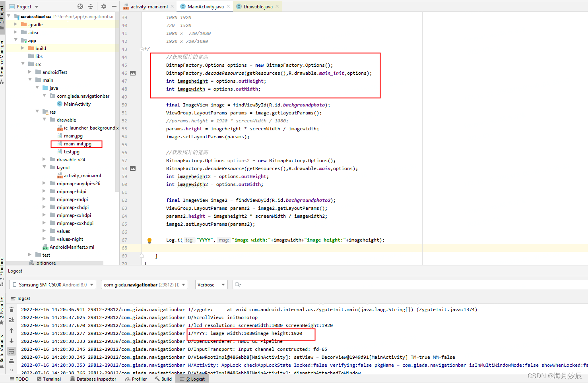
Task: Jump up the logcat stack trace
Action: pyautogui.click(x=12, y=331)
